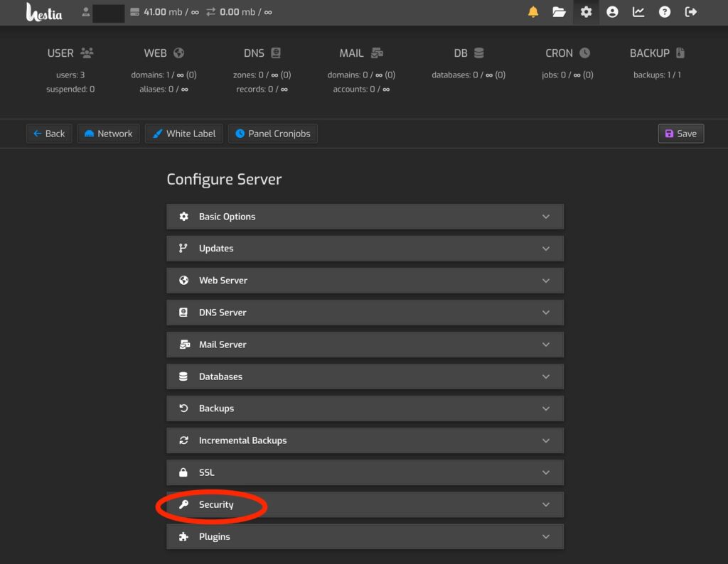728x564 pixels.
Task: Open Panel Cronjobs
Action: 273,134
